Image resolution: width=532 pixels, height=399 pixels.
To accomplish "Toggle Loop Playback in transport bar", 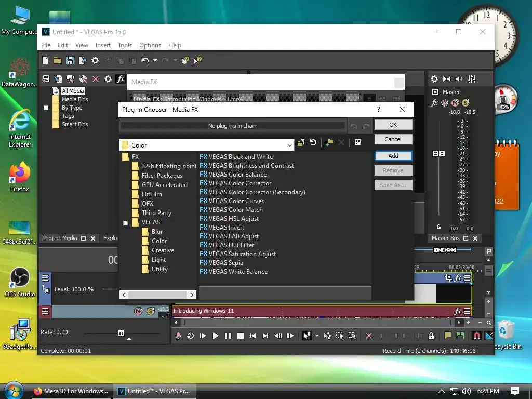I will (x=190, y=336).
